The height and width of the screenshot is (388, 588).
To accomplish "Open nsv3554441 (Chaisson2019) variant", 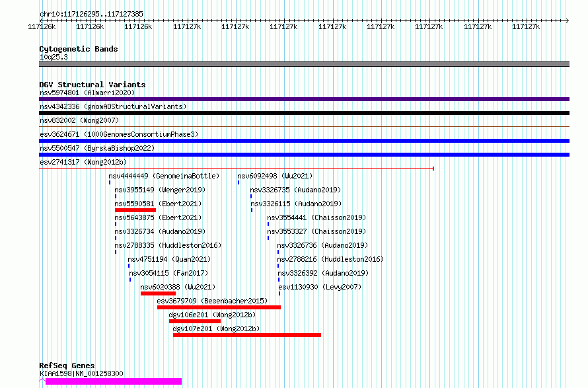I will point(316,217).
